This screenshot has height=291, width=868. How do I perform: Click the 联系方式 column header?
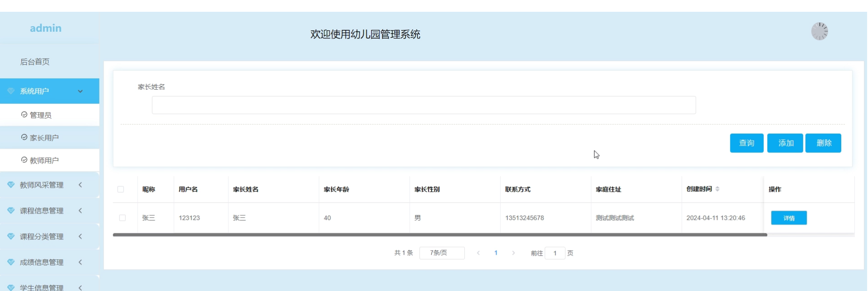point(518,189)
